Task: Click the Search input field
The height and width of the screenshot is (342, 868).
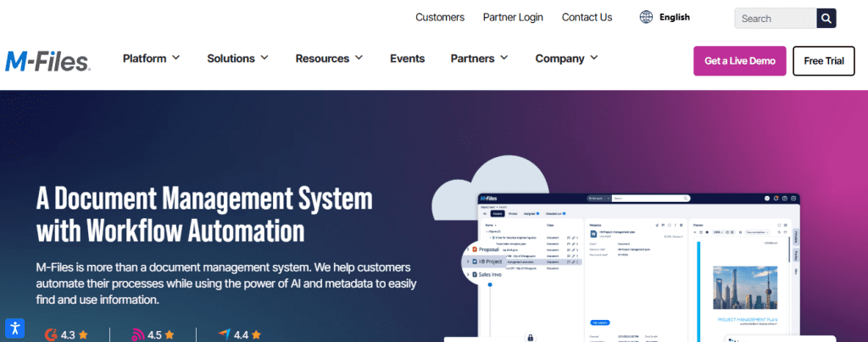Action: pyautogui.click(x=775, y=18)
